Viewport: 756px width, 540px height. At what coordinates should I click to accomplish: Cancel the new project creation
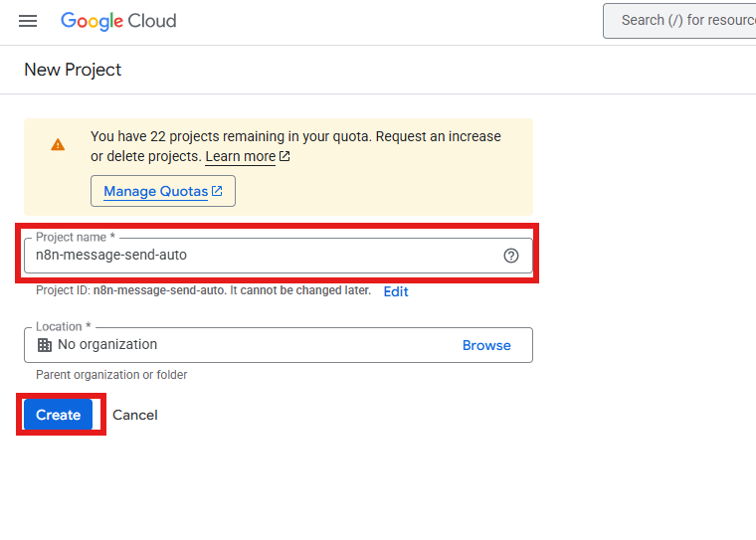(135, 415)
